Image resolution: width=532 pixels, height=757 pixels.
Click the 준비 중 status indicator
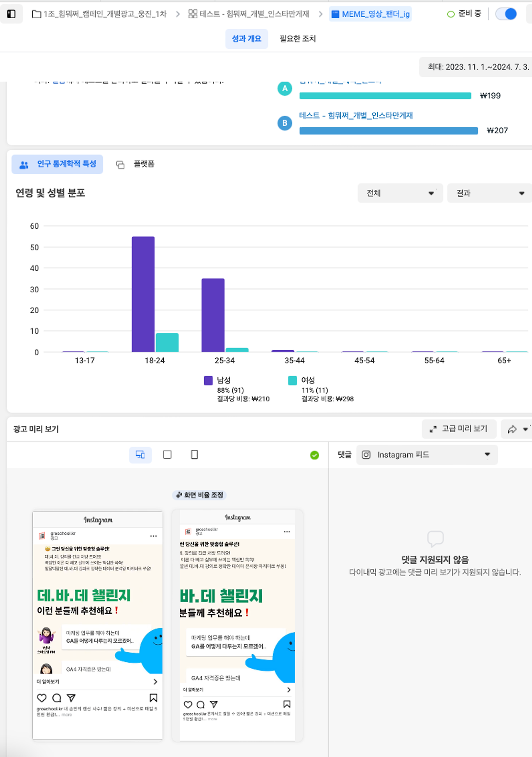coord(464,14)
